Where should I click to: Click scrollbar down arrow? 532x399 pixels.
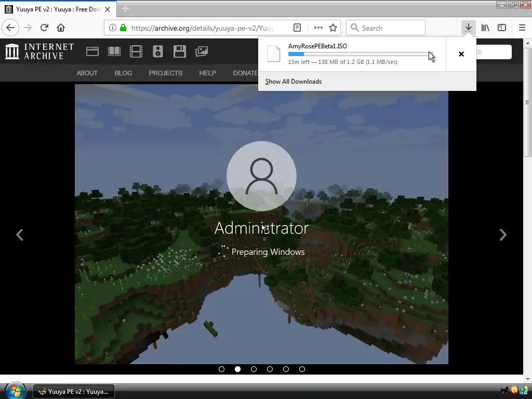528,379
